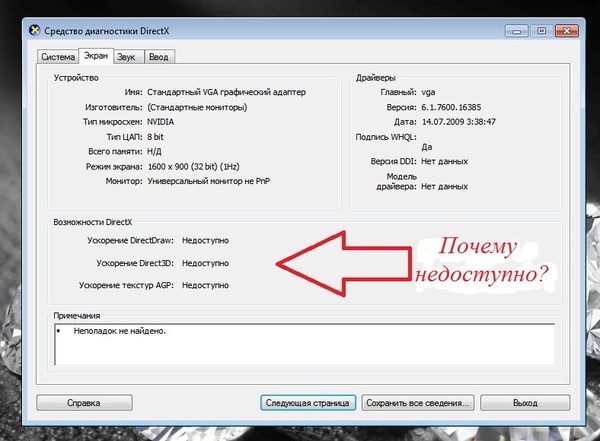
Task: Click driver date '14.07.2009 3:38:47'
Action: 458,122
